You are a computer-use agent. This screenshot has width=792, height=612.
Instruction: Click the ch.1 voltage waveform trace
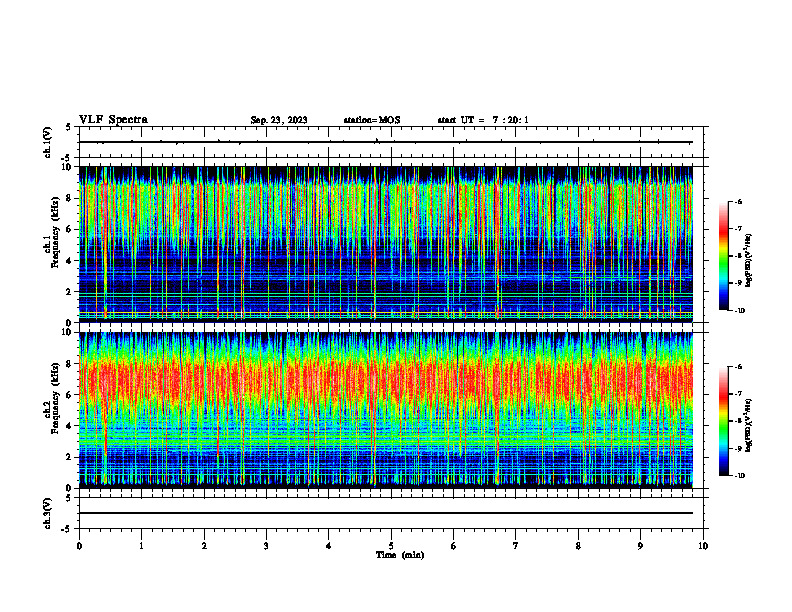(386, 142)
